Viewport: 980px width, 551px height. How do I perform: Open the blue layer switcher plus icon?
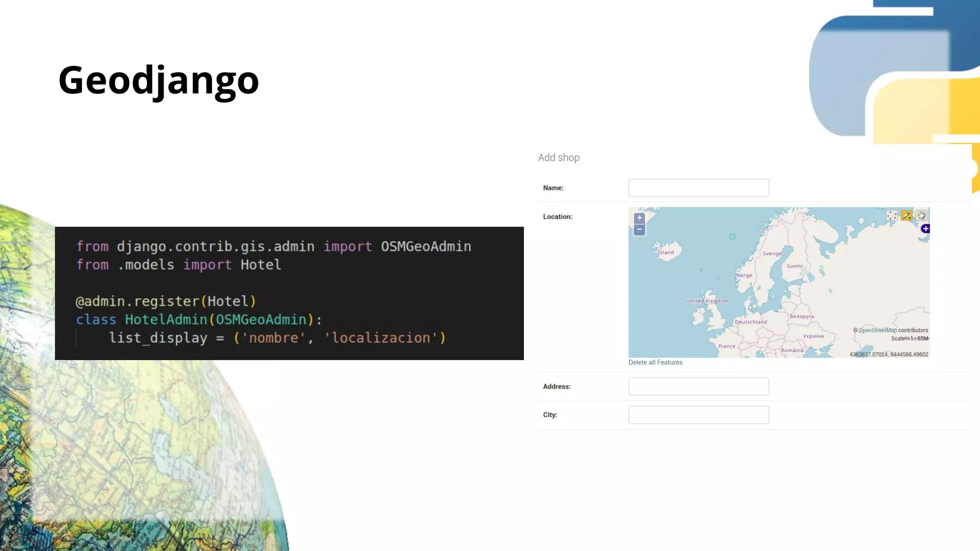point(925,229)
